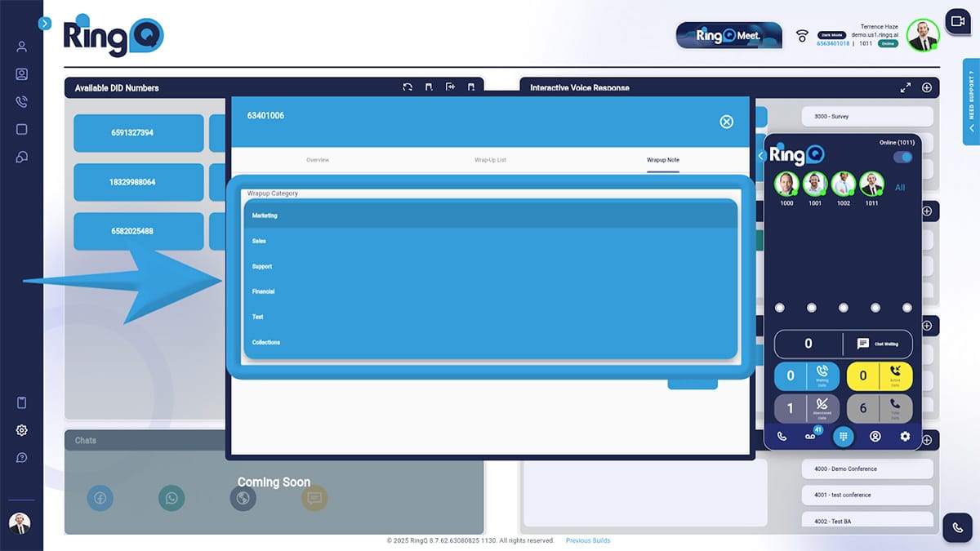This screenshot has height=551, width=980.
Task: Click the call history icon in left sidebar
Action: click(x=22, y=102)
